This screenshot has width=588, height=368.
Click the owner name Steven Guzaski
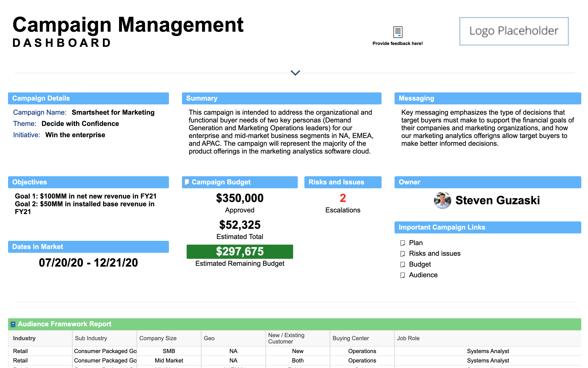[x=498, y=200]
